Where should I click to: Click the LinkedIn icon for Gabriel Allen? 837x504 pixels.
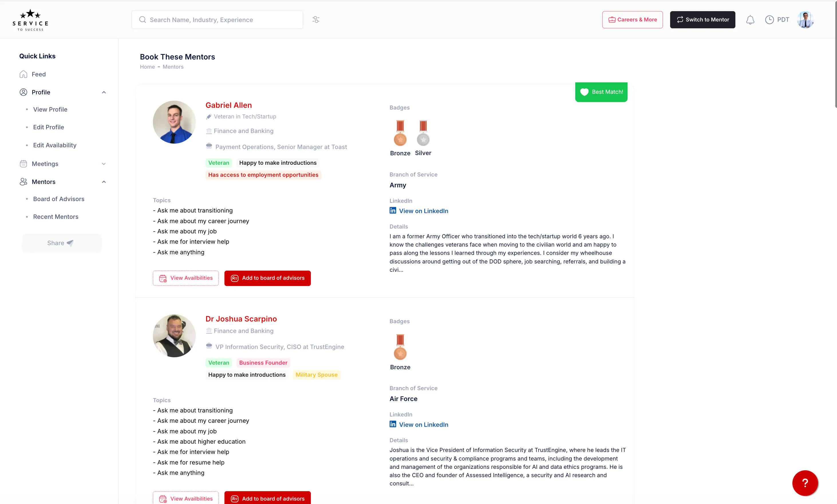[393, 211]
